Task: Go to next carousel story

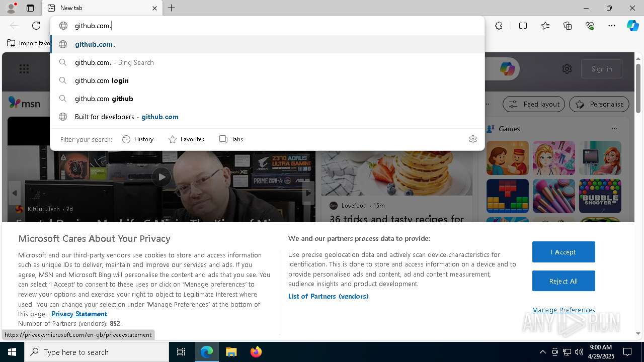Action: tap(308, 193)
